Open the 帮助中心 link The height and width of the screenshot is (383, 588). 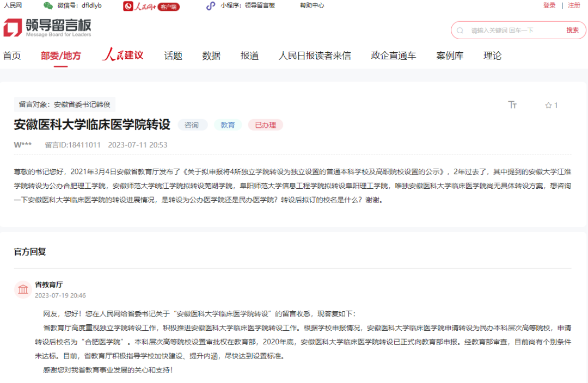(312, 5)
